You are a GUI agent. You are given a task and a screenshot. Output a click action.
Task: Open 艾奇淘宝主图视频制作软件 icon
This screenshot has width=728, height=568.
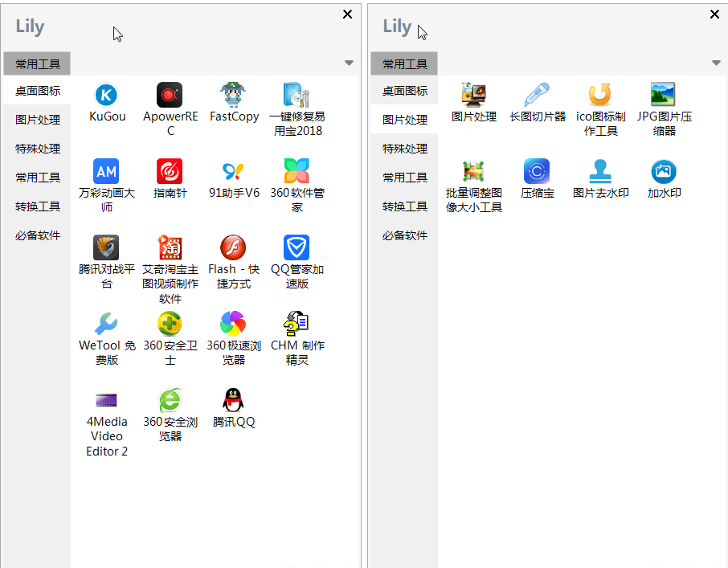tap(170, 247)
